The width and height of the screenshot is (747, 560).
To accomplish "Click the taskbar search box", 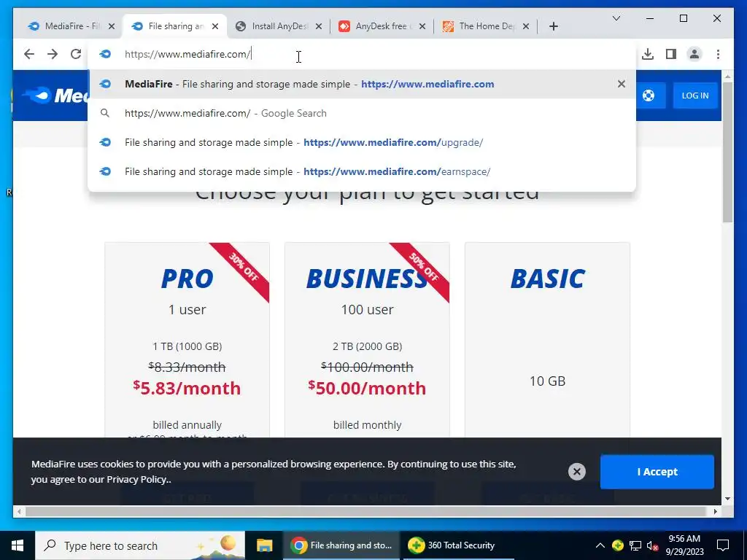I will pos(140,545).
